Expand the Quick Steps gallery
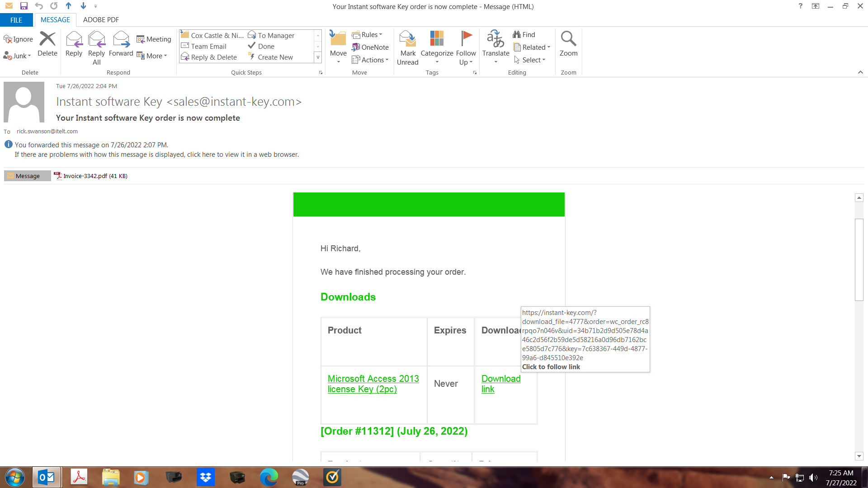The height and width of the screenshot is (488, 868). click(x=318, y=57)
